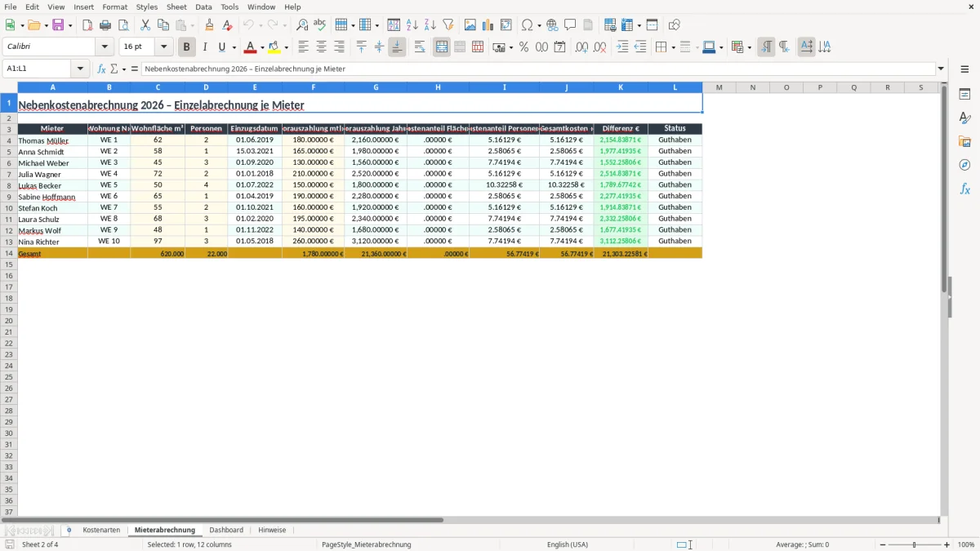Open Conditional formatting dropdown arrow
The width and height of the screenshot is (980, 551).
click(749, 47)
